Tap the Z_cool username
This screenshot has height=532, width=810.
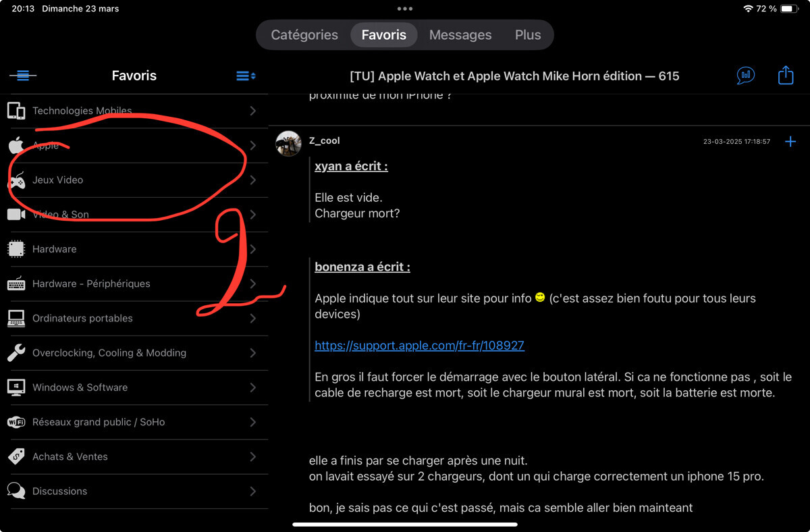pyautogui.click(x=324, y=140)
